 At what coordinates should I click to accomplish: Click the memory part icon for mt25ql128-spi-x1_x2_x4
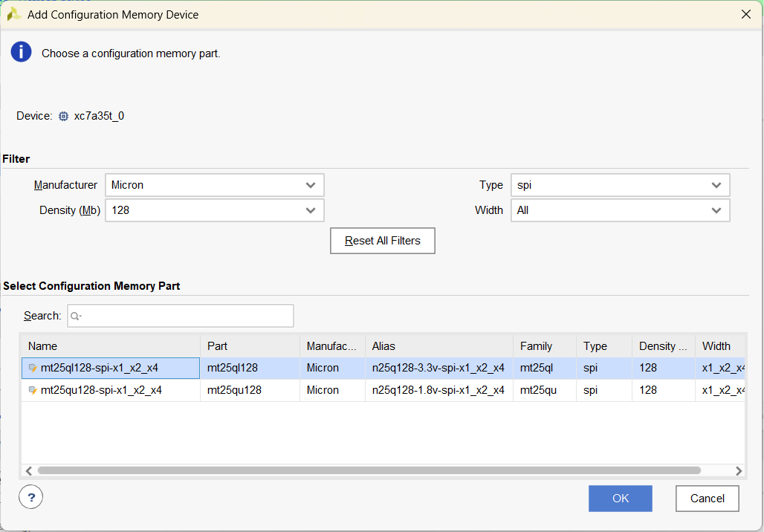click(x=33, y=369)
